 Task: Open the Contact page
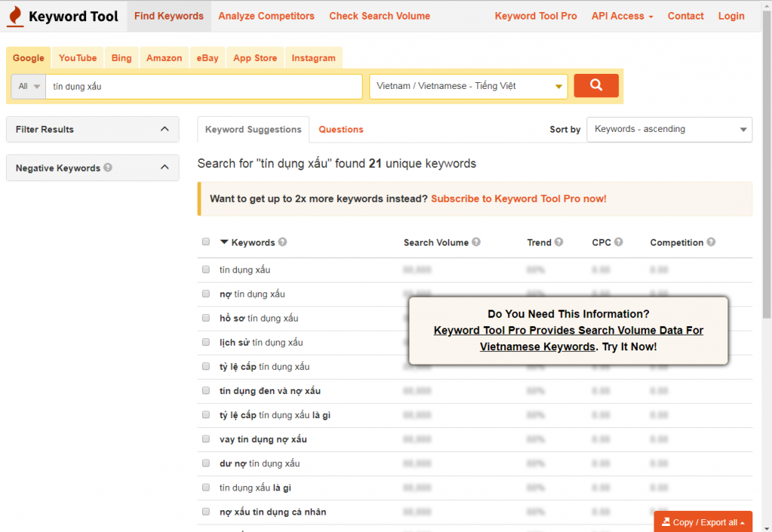(x=685, y=16)
